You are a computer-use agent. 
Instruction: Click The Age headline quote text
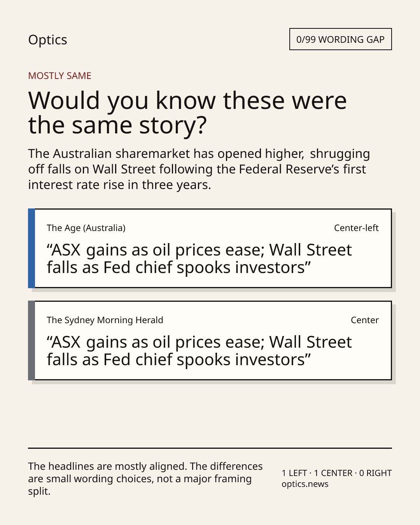coord(199,259)
